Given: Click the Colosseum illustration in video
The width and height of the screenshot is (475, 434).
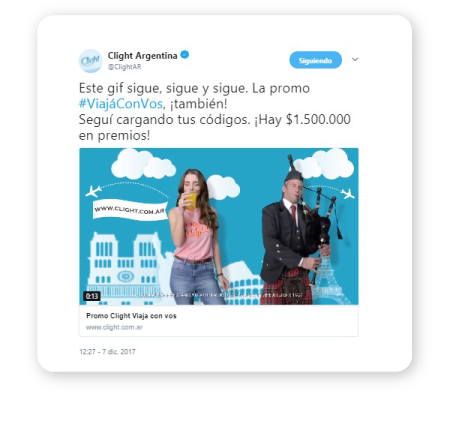Looking at the screenshot, I should (243, 283).
